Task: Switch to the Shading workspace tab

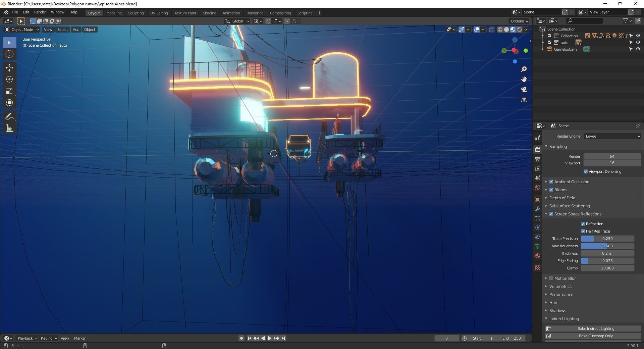Action: click(209, 13)
